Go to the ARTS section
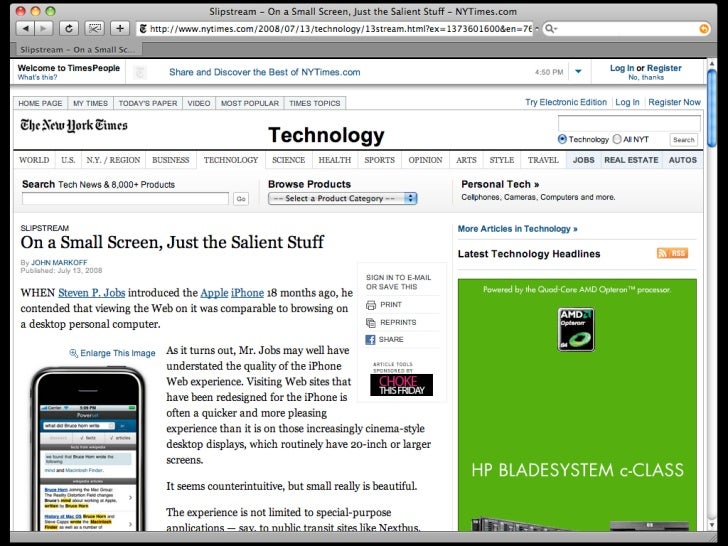Image resolution: width=728 pixels, height=546 pixels. (466, 160)
